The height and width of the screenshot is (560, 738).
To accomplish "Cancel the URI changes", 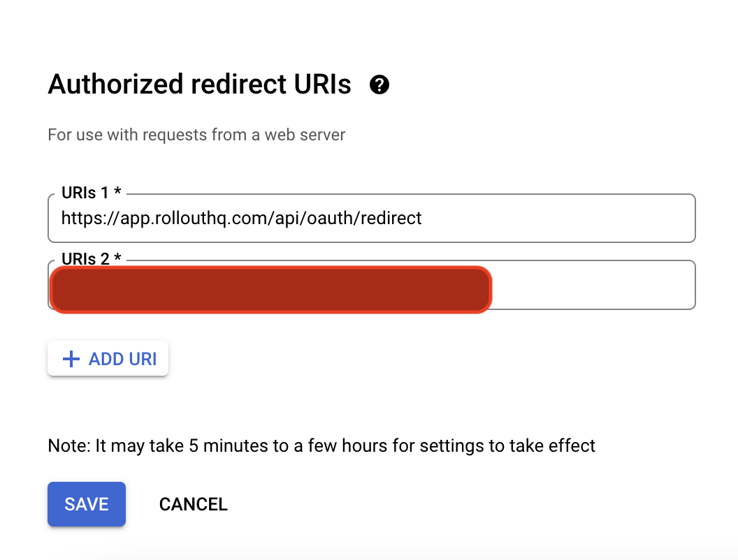I will [194, 504].
